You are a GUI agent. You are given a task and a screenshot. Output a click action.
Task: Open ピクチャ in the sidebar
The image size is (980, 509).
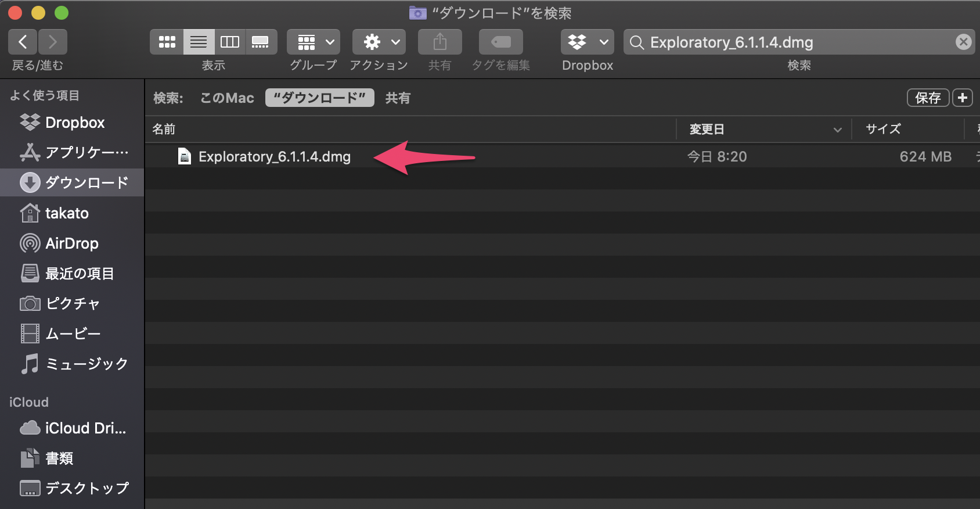pyautogui.click(x=72, y=303)
